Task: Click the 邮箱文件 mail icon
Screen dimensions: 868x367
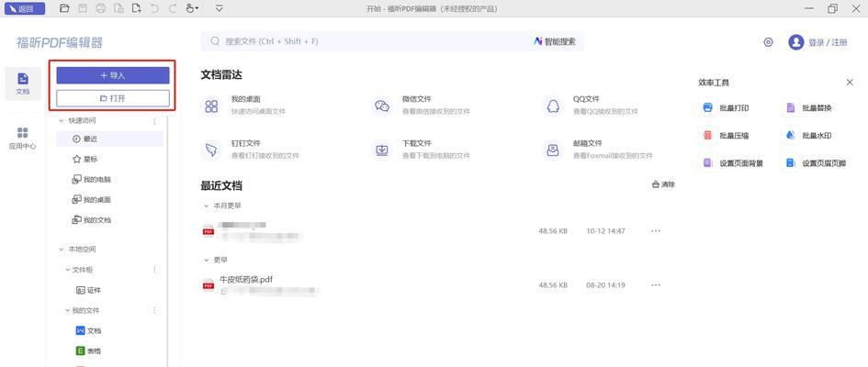Action: point(552,150)
